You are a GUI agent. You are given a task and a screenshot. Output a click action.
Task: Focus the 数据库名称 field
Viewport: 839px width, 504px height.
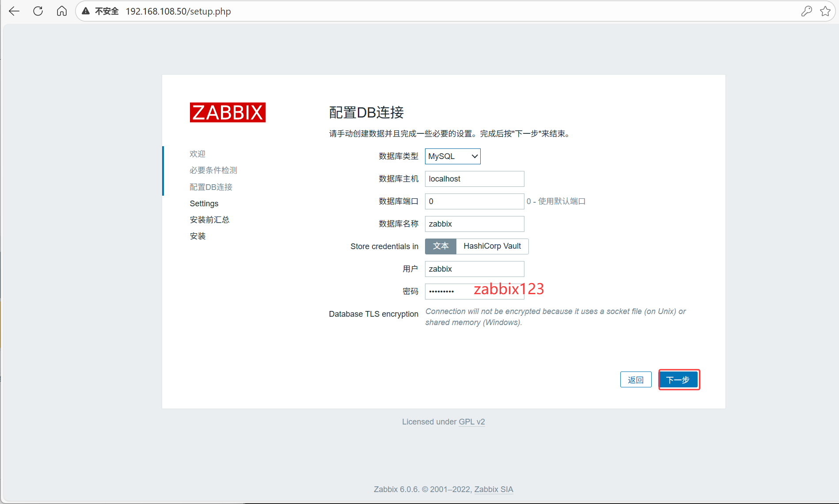click(x=475, y=224)
